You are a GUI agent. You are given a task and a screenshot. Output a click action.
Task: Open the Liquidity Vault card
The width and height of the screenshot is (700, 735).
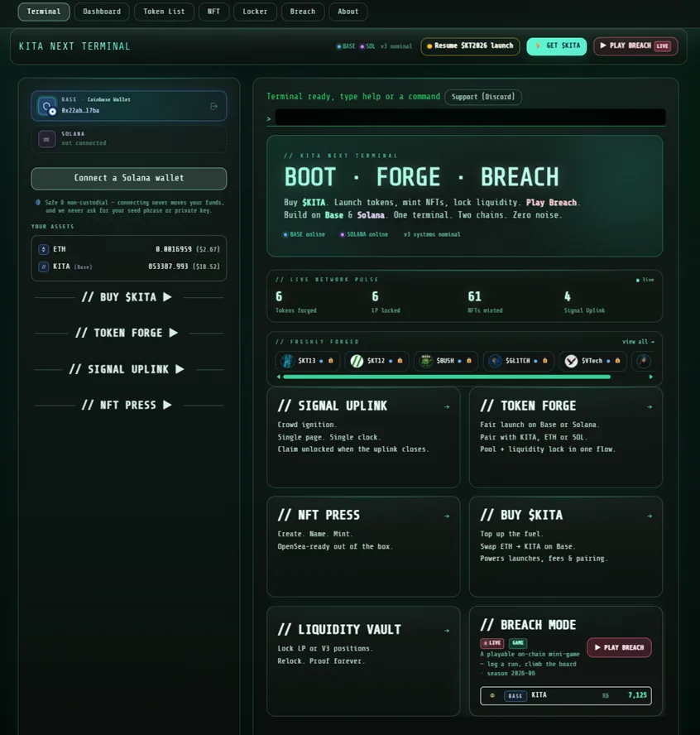click(x=363, y=661)
